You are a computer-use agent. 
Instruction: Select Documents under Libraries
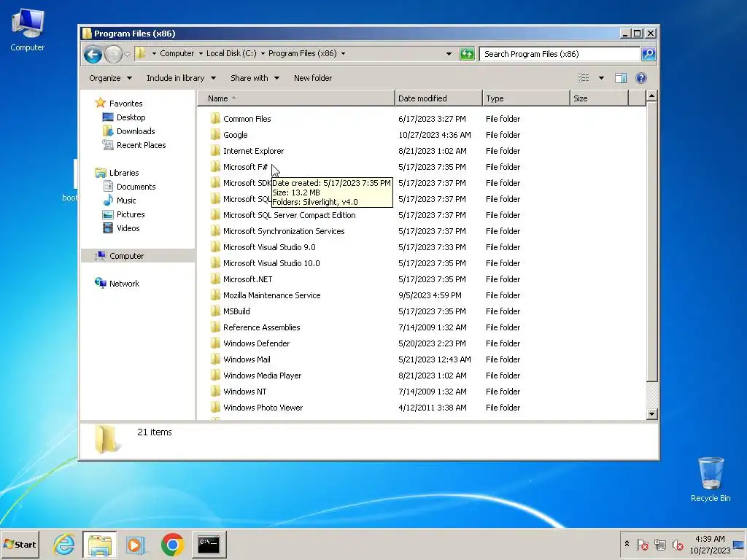(136, 187)
